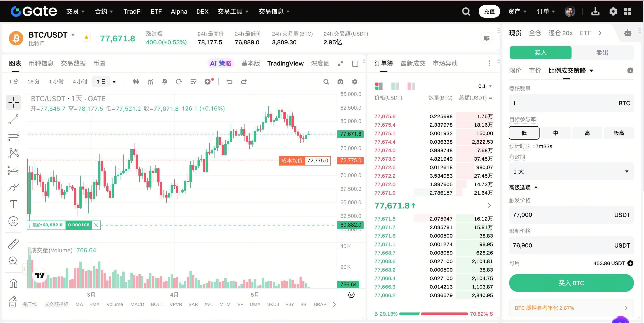Image resolution: width=644 pixels, height=323 pixels.
Task: Click the 触发价格 77,000 input field
Action: pos(571,215)
